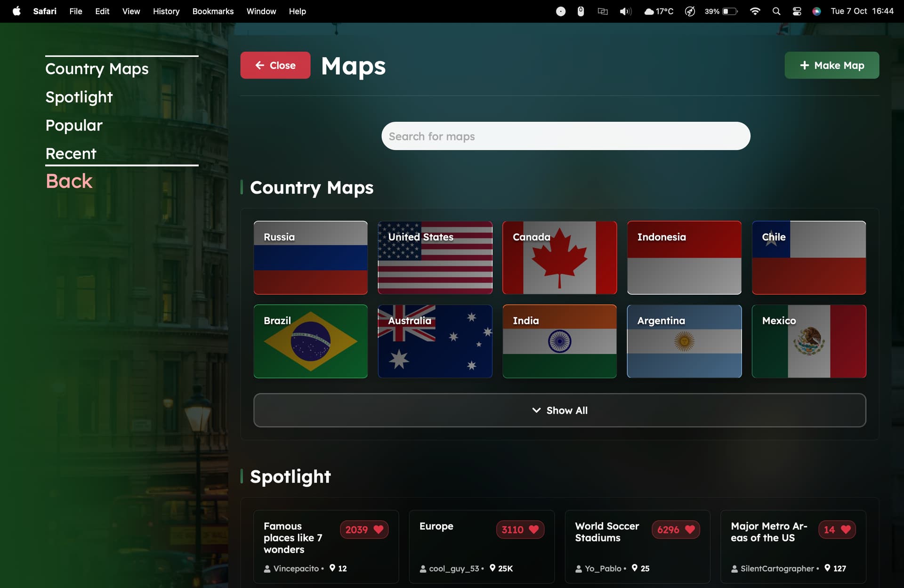Image resolution: width=904 pixels, height=588 pixels.
Task: Click the green Make Map button
Action: coord(831,65)
